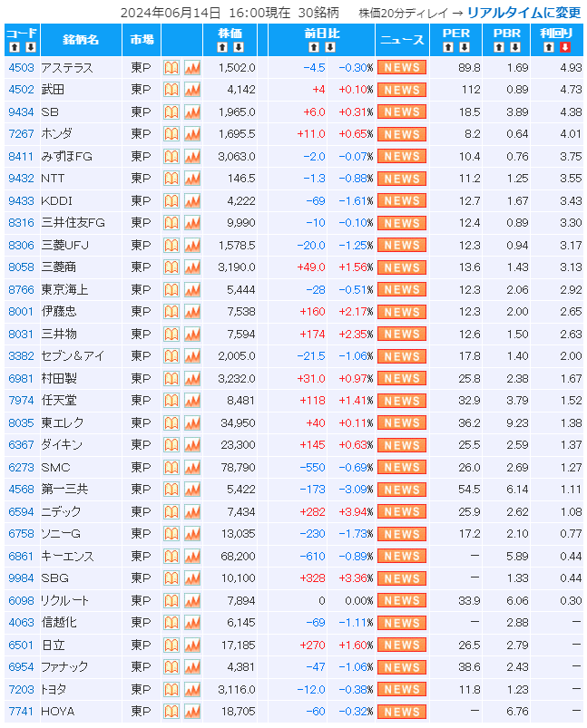
Task: Open the book icon for トヨタ
Action: point(171,689)
